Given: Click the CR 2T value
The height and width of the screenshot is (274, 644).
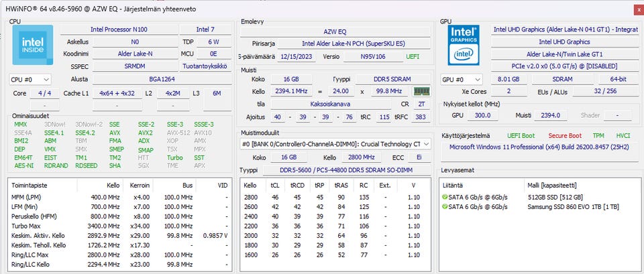Looking at the screenshot, I should (421, 105).
